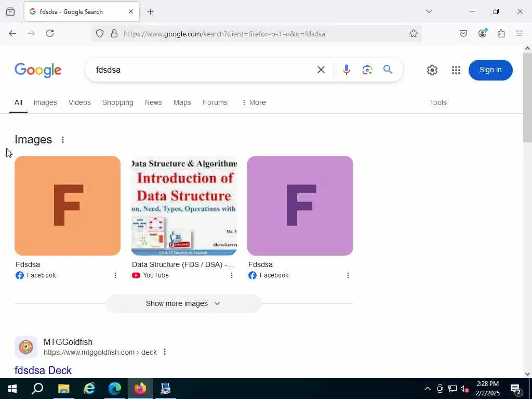Image resolution: width=532 pixels, height=399 pixels.
Task: Click the Google logo
Action: (x=38, y=70)
